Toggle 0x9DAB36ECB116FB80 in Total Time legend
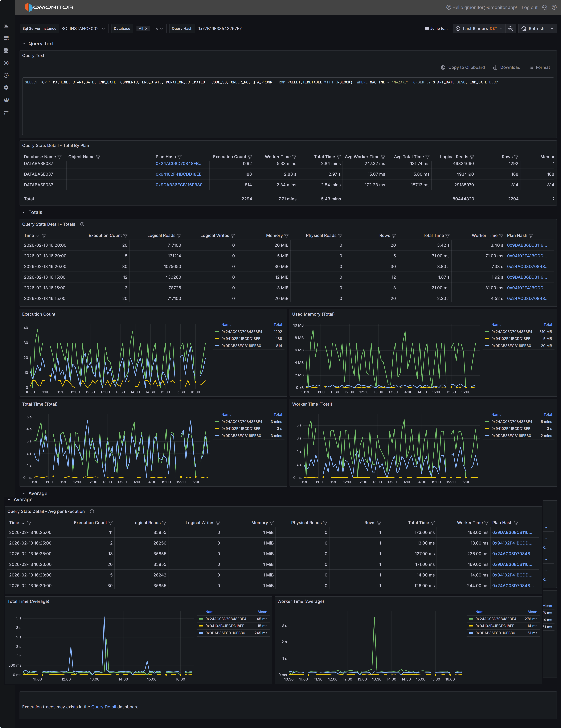This screenshot has height=728, width=561. pos(241,436)
